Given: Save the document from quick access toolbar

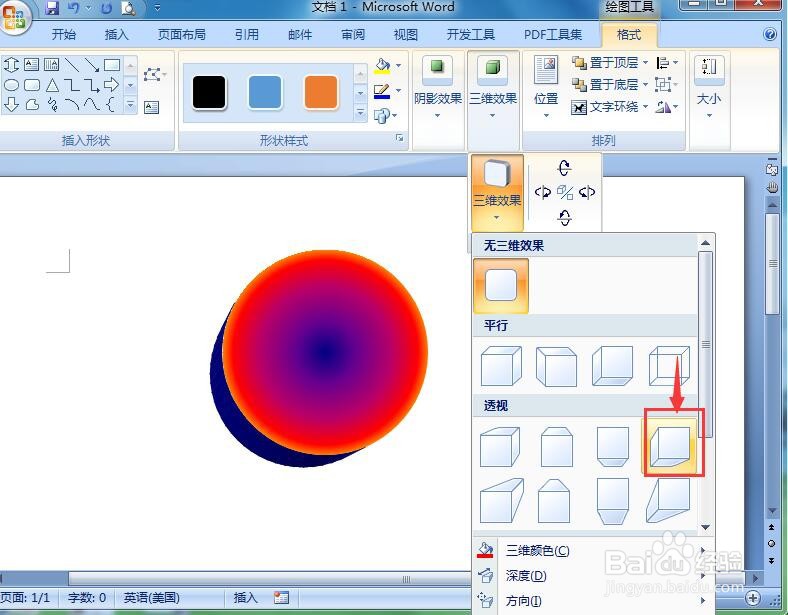Looking at the screenshot, I should pyautogui.click(x=52, y=8).
